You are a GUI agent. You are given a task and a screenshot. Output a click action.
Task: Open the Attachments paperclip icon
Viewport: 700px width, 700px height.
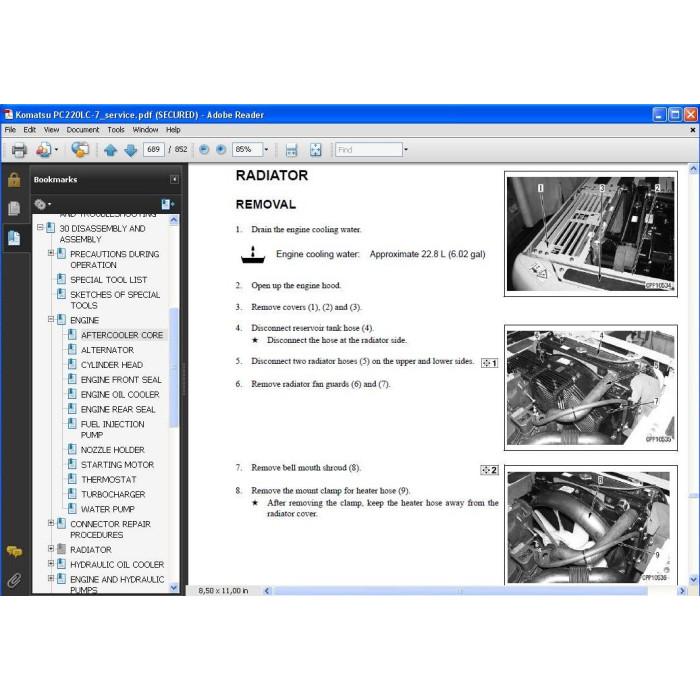[14, 580]
